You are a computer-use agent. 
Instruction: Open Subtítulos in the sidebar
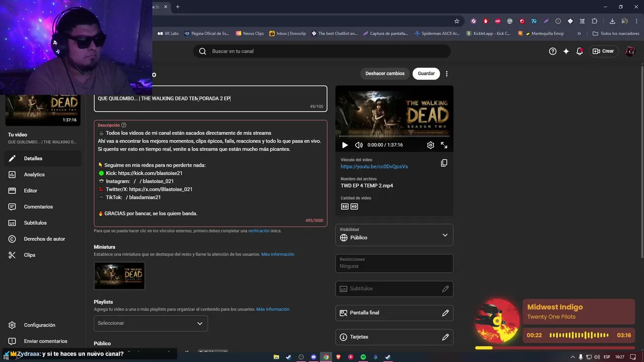43,223
